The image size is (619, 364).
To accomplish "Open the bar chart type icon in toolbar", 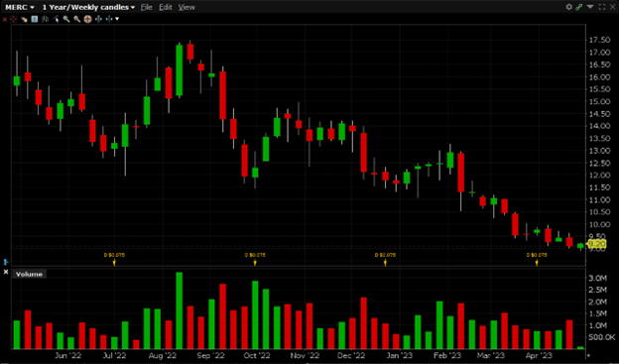I will 45,19.
